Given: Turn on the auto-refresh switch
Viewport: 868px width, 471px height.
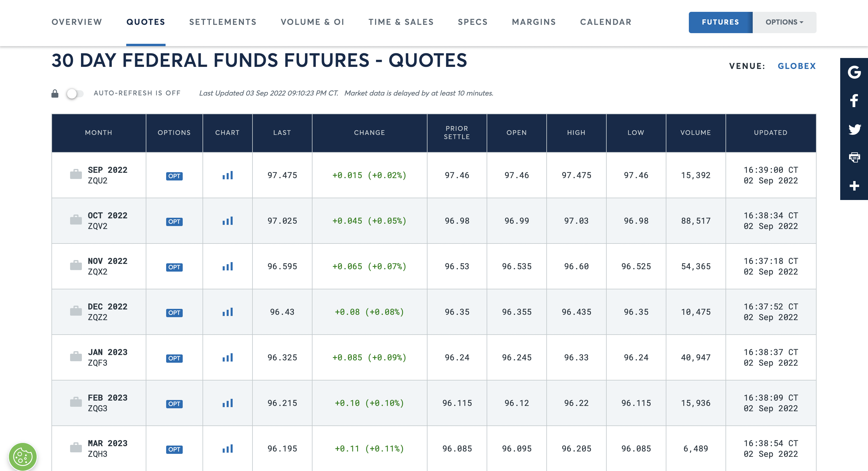Looking at the screenshot, I should (x=75, y=93).
